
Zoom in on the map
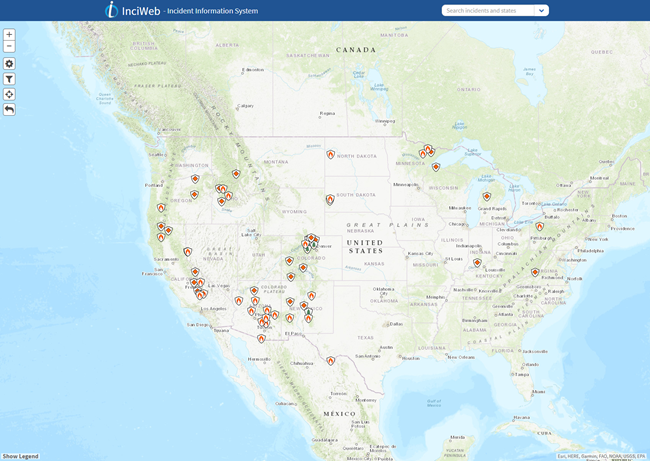9,34
